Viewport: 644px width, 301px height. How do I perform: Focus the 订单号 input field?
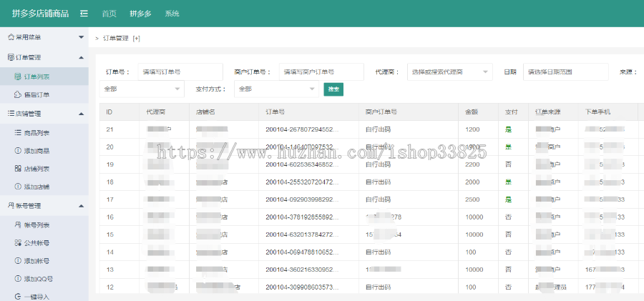click(180, 72)
